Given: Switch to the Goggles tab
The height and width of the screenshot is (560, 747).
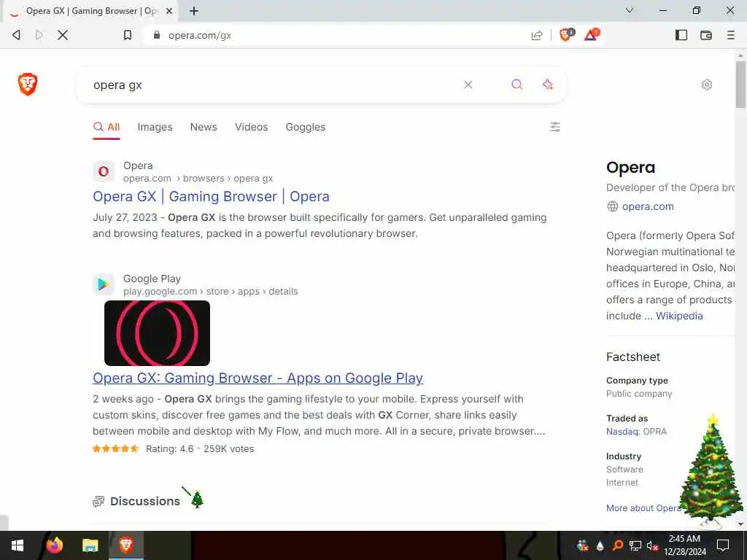Looking at the screenshot, I should pyautogui.click(x=306, y=127).
